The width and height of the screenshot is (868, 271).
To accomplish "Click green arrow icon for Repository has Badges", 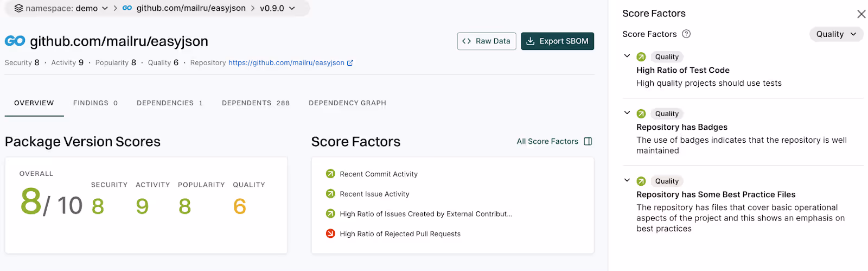I will pos(641,114).
